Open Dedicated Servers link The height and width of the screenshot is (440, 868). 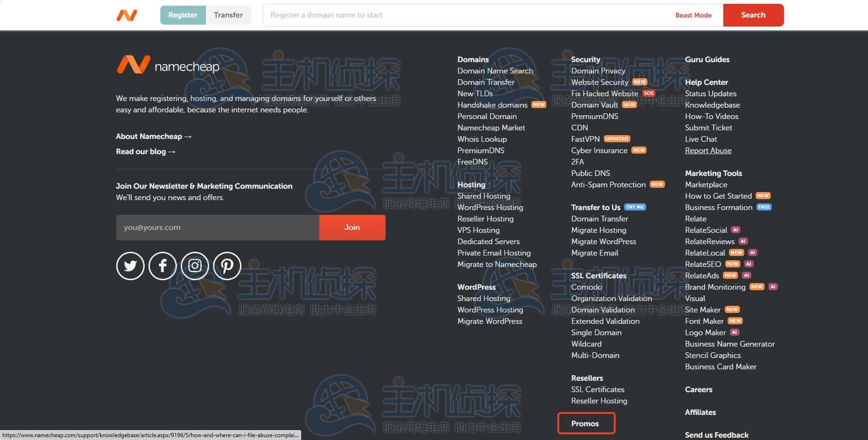[x=489, y=242]
